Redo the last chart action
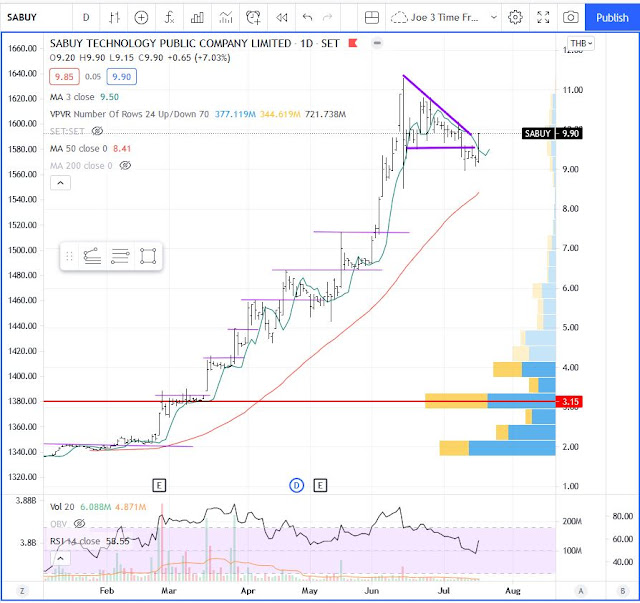 [x=327, y=18]
